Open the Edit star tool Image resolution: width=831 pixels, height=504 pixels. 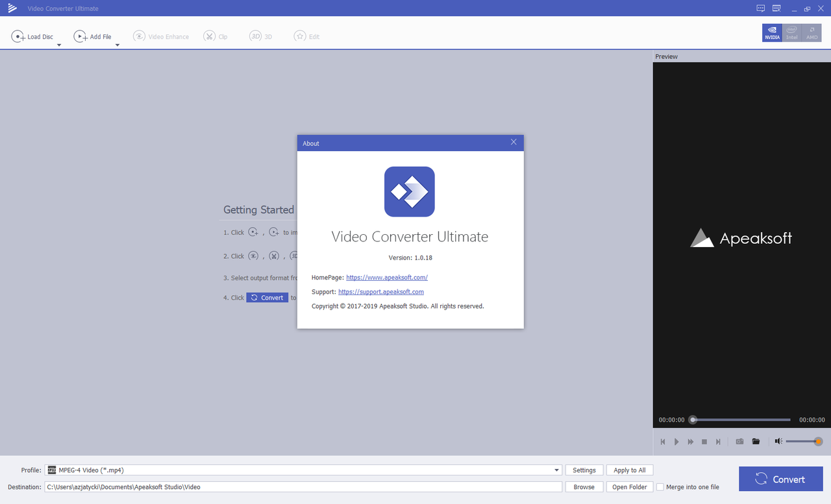(x=306, y=37)
